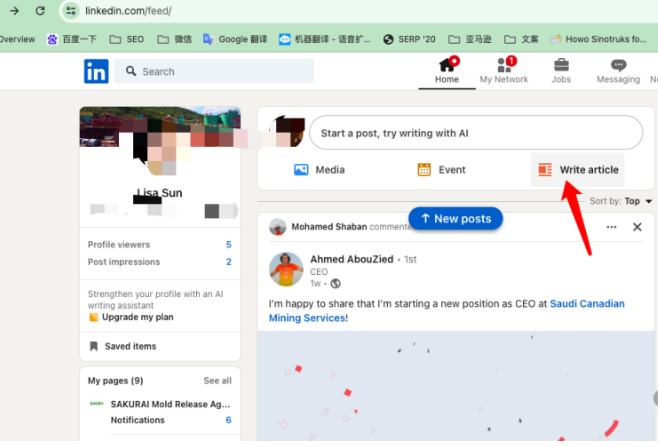Open the Messaging tab
Image resolution: width=658 pixels, height=446 pixels.
pyautogui.click(x=618, y=71)
